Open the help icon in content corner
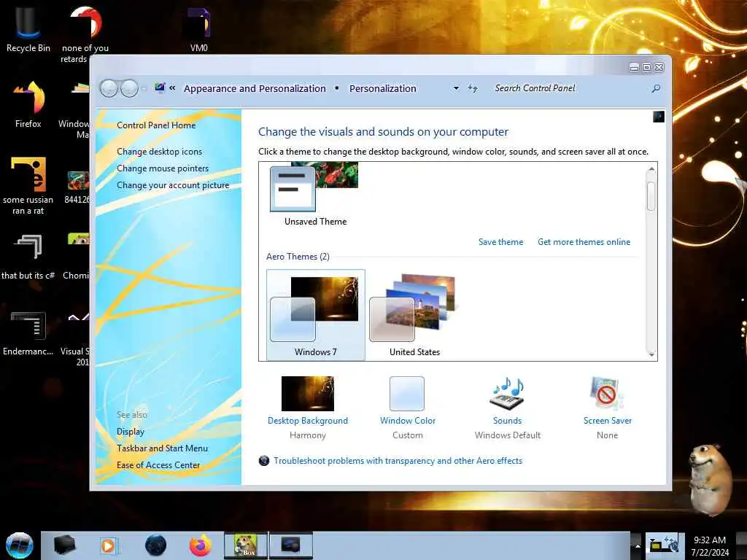747x560 pixels. point(659,116)
